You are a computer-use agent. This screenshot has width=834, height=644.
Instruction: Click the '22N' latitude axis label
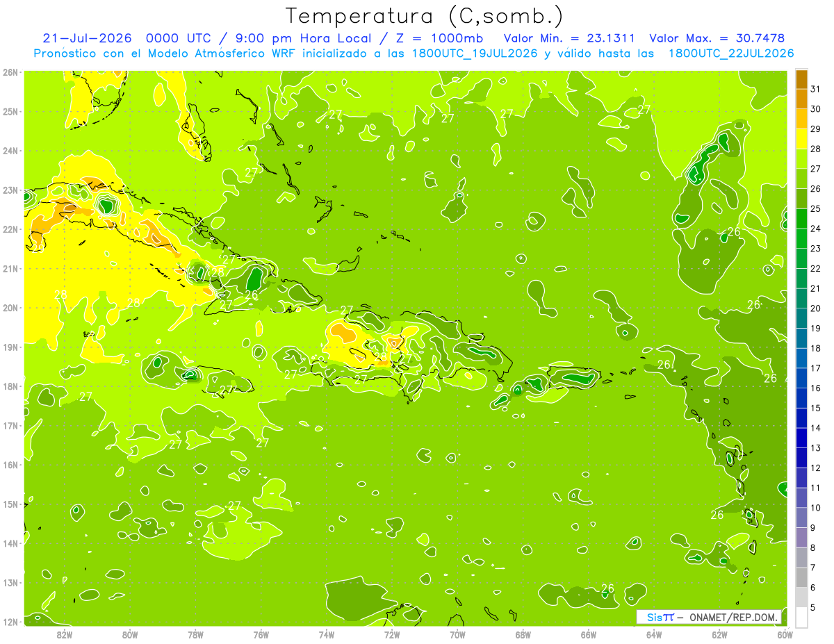coord(10,229)
